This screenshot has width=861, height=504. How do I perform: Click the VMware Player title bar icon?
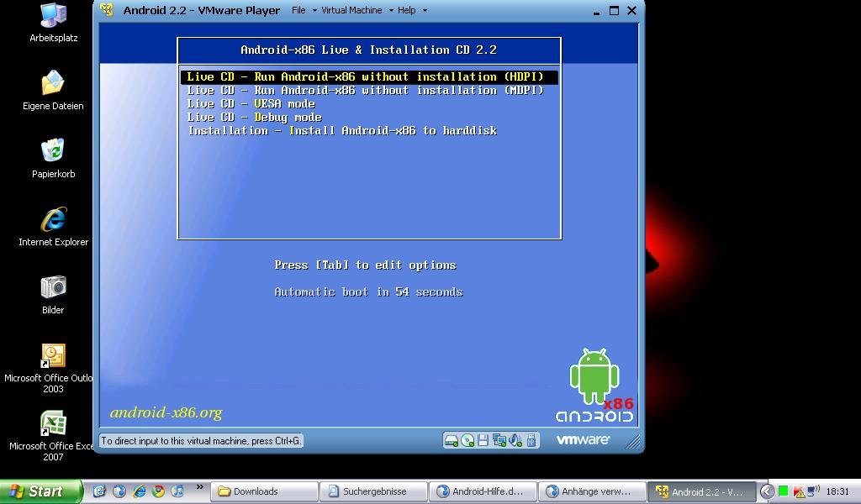(107, 10)
